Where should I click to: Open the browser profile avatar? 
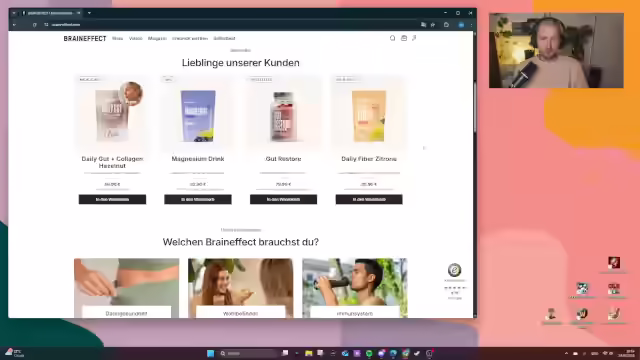click(461, 25)
